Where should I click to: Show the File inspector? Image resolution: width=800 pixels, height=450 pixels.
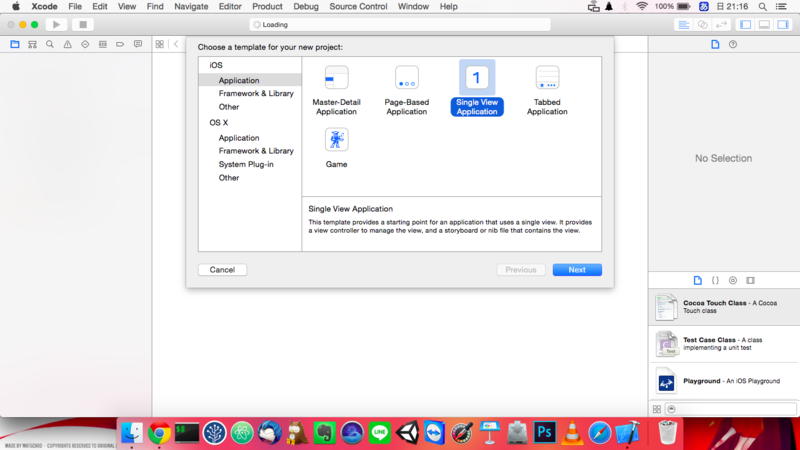click(x=715, y=44)
